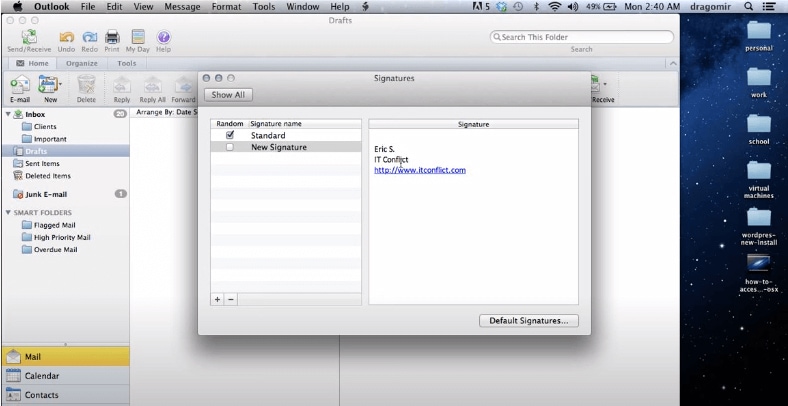Select the New Signature row
788x406 pixels.
click(285, 147)
